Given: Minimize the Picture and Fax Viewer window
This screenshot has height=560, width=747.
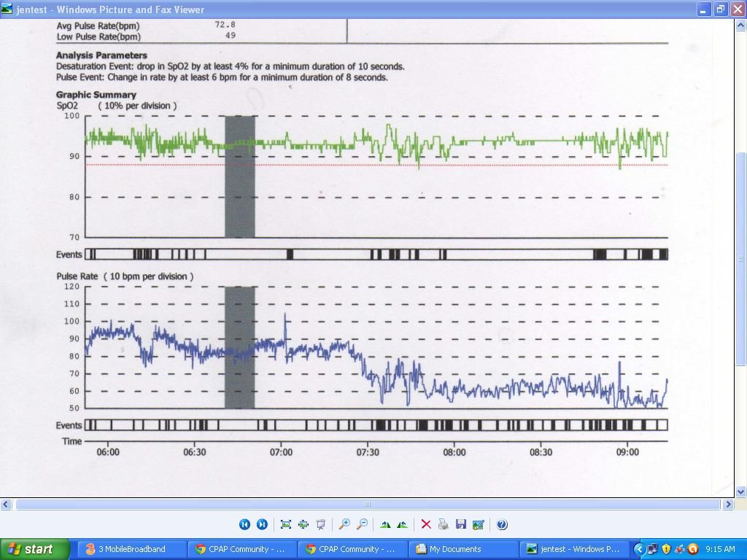Looking at the screenshot, I should pyautogui.click(x=704, y=9).
